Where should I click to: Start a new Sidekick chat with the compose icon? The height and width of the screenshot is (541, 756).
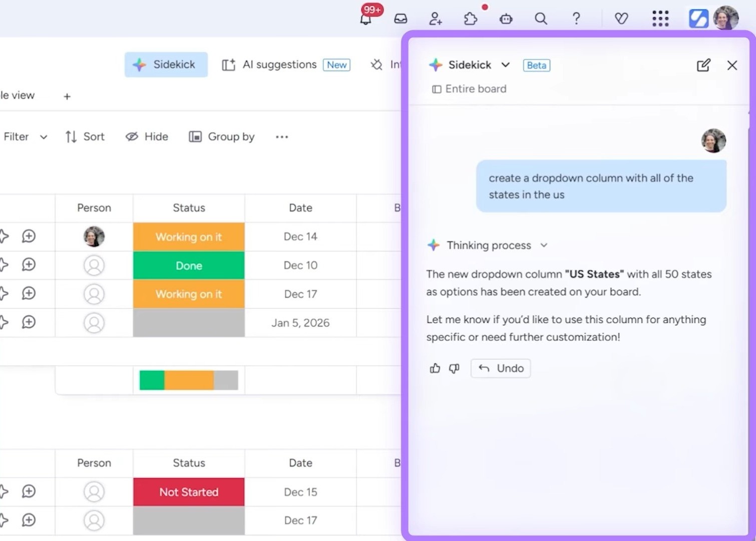pyautogui.click(x=703, y=65)
